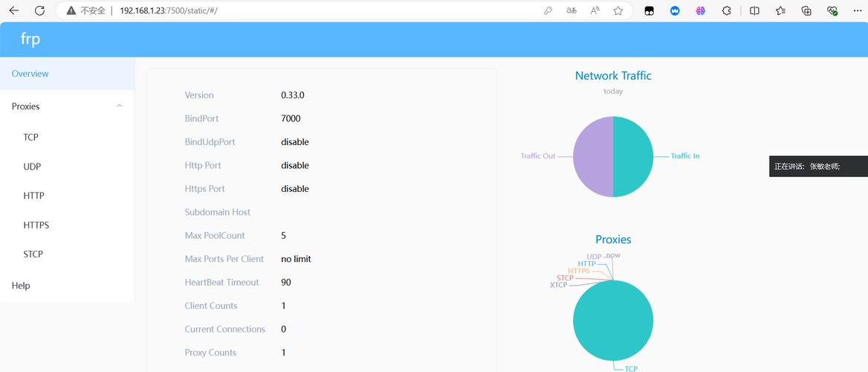Click the HTTPS label in Proxies chart
Image resolution: width=868 pixels, height=372 pixels.
578,271
